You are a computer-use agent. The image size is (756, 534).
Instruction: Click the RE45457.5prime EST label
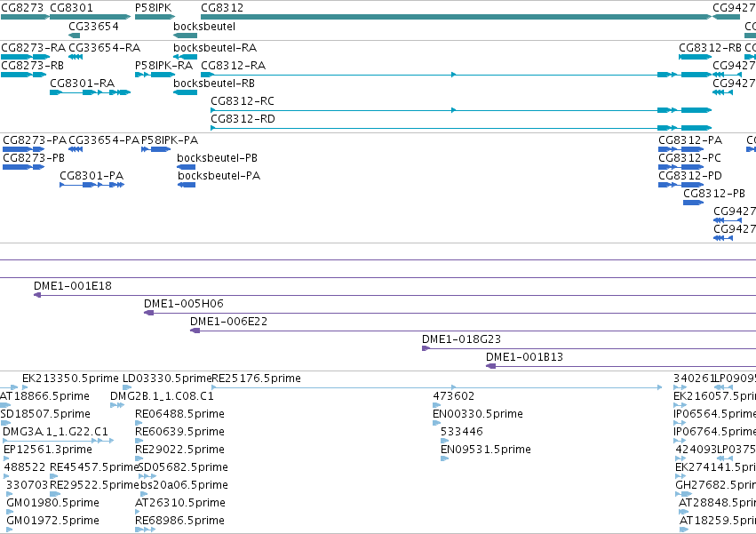[x=94, y=468]
